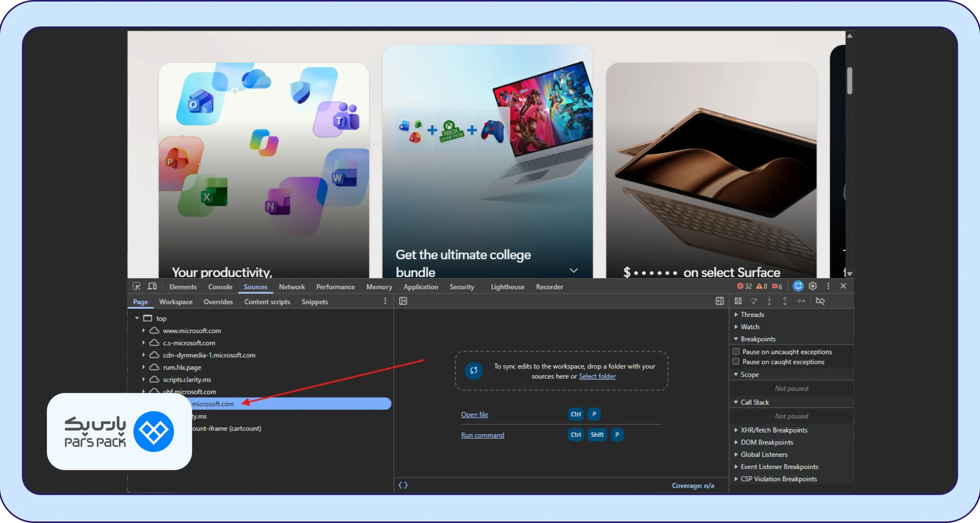This screenshot has width=980, height=523.
Task: Toggle the device toolbar icon
Action: point(152,286)
